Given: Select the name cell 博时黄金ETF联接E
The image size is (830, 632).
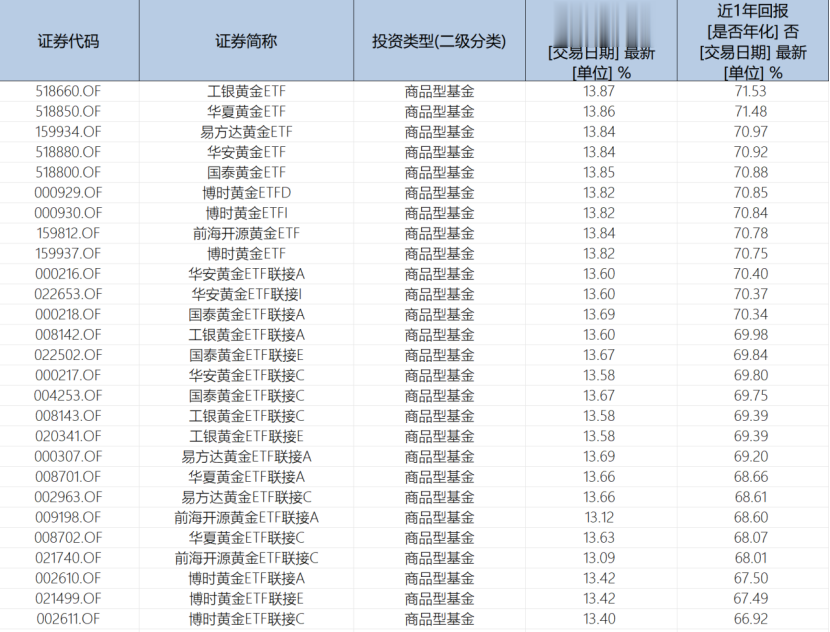Looking at the screenshot, I should pyautogui.click(x=246, y=599).
